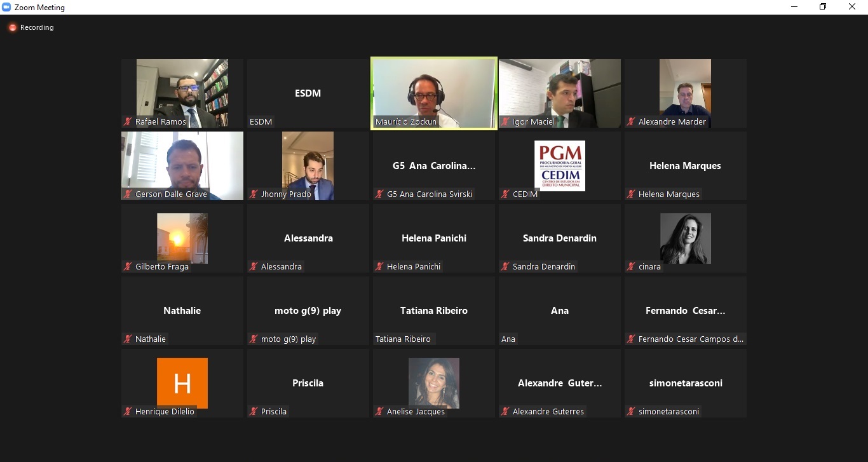Click Rafael Ramos's muted microphone icon
Viewport: 868px width, 462px height.
[x=128, y=121]
